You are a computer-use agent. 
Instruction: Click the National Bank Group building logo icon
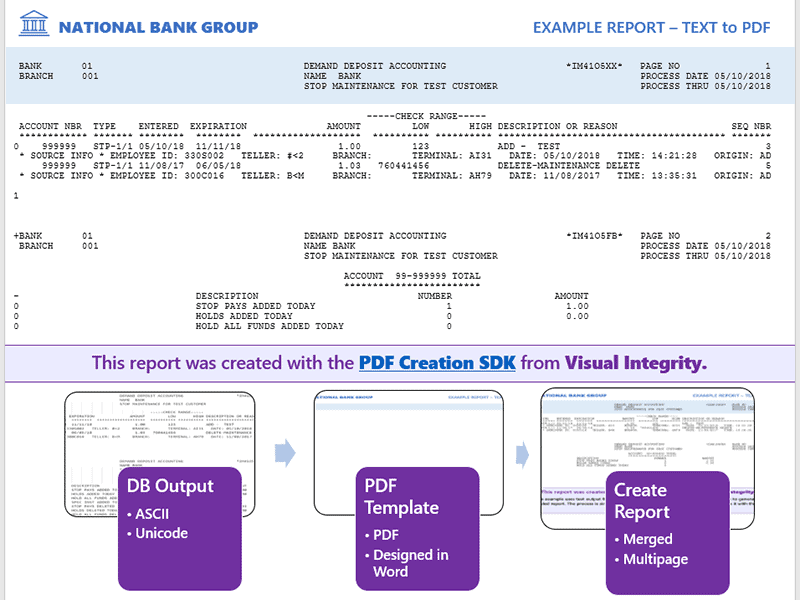pos(34,23)
